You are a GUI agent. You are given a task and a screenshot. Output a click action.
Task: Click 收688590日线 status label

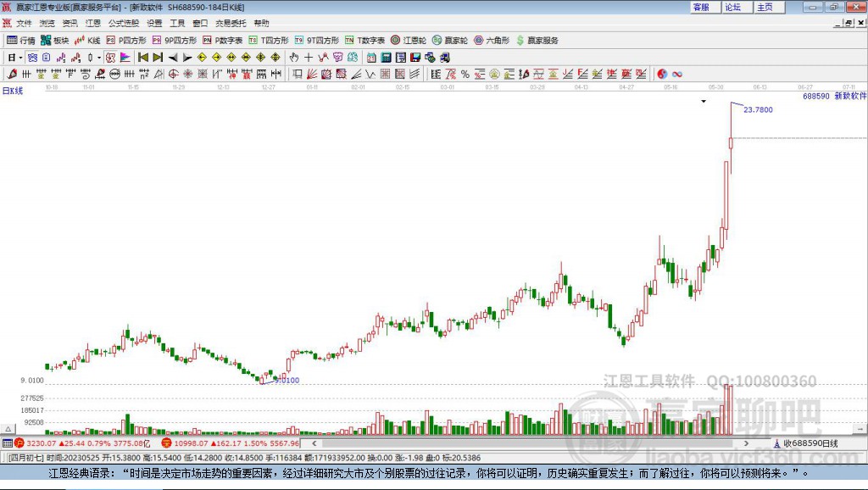tap(810, 443)
